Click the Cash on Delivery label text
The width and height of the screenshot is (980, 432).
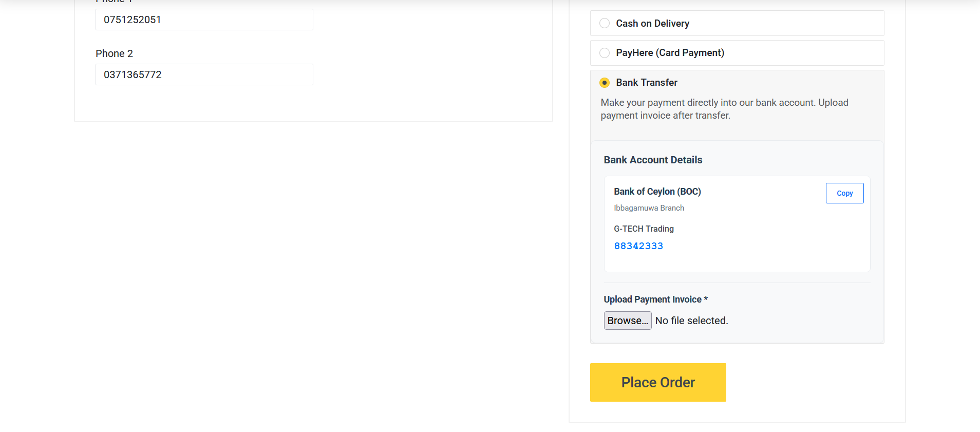point(652,23)
